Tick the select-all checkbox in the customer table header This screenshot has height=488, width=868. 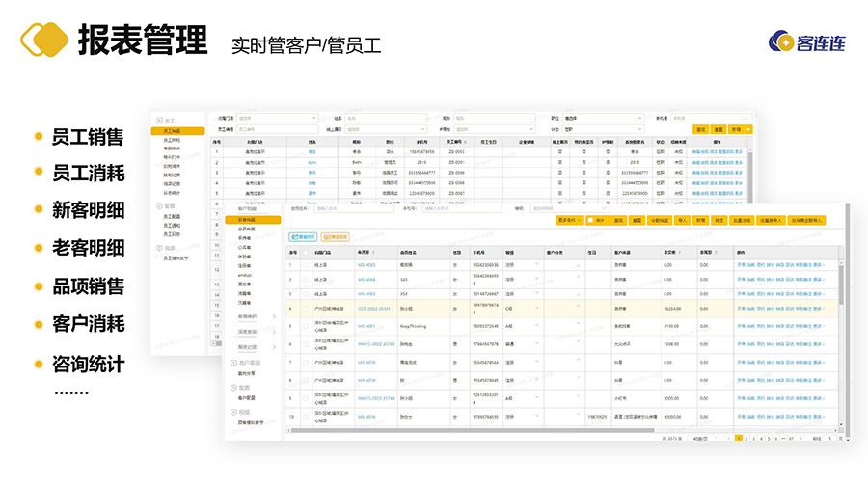coord(305,253)
